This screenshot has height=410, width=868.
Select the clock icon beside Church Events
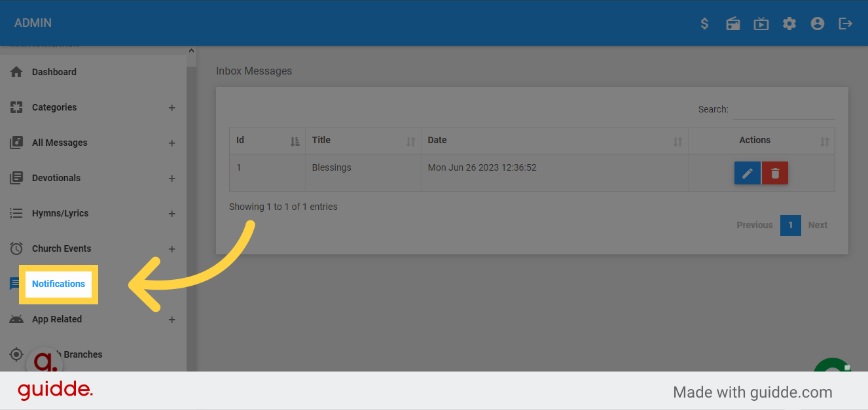pos(16,248)
